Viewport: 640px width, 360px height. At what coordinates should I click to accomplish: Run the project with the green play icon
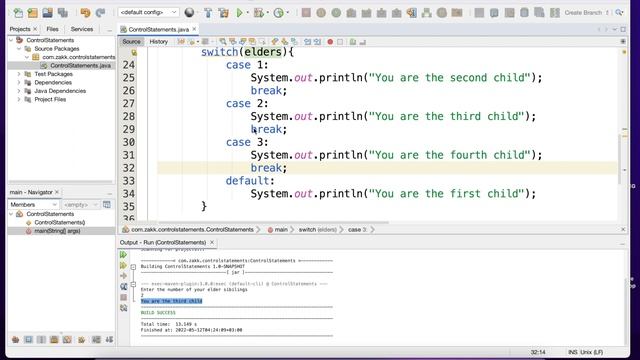click(x=240, y=13)
